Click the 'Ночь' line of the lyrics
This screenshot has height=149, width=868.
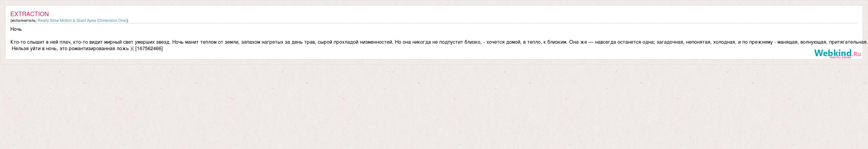(16, 29)
